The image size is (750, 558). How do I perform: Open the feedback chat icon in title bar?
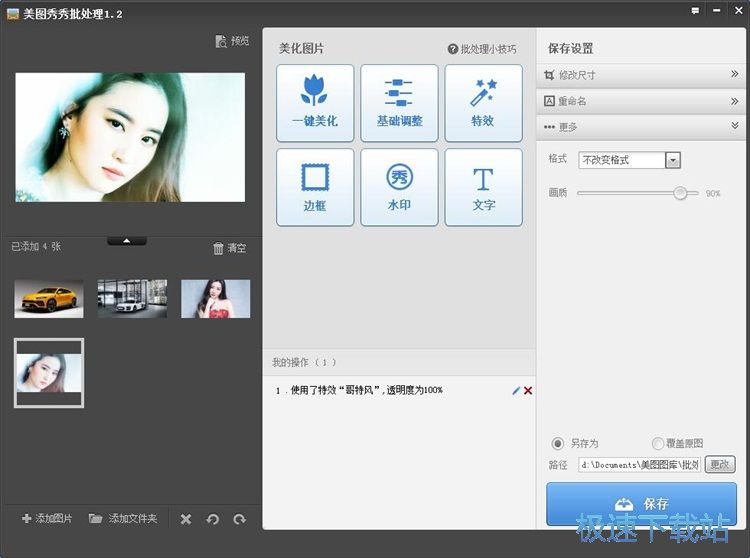tap(695, 11)
